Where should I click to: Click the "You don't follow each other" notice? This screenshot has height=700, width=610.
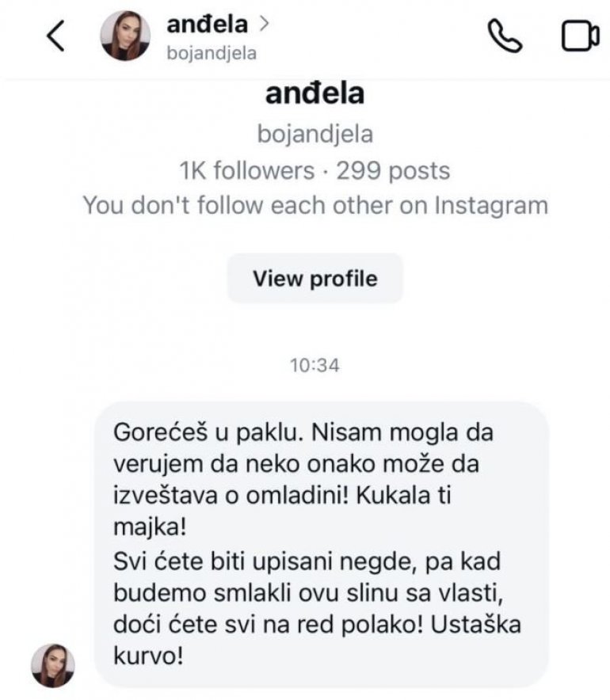[315, 206]
